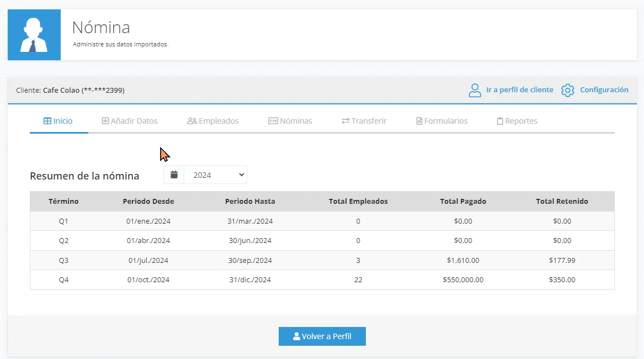Click the 01/ene./2024 start date
The width and height of the screenshot is (644, 359).
(x=148, y=221)
